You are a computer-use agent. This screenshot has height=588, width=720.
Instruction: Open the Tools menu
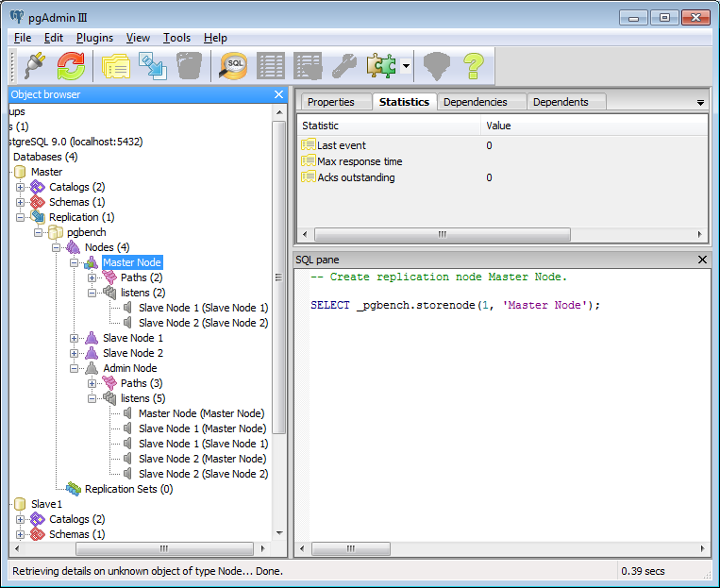coord(176,38)
